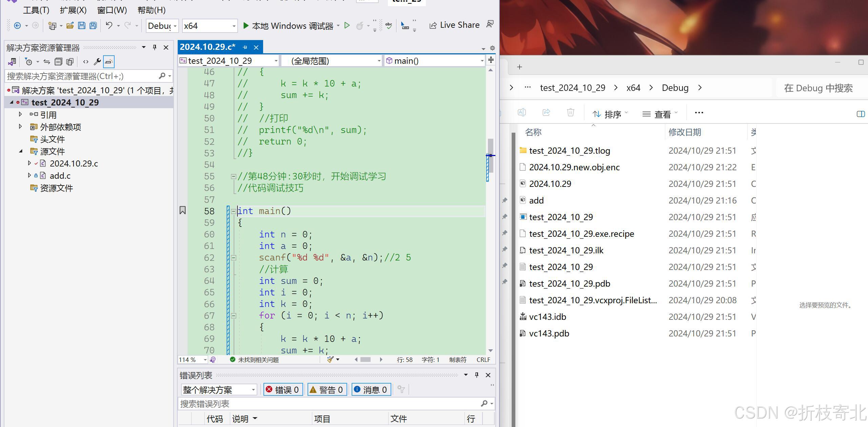Toggle the Errors 0 filter

tap(283, 390)
